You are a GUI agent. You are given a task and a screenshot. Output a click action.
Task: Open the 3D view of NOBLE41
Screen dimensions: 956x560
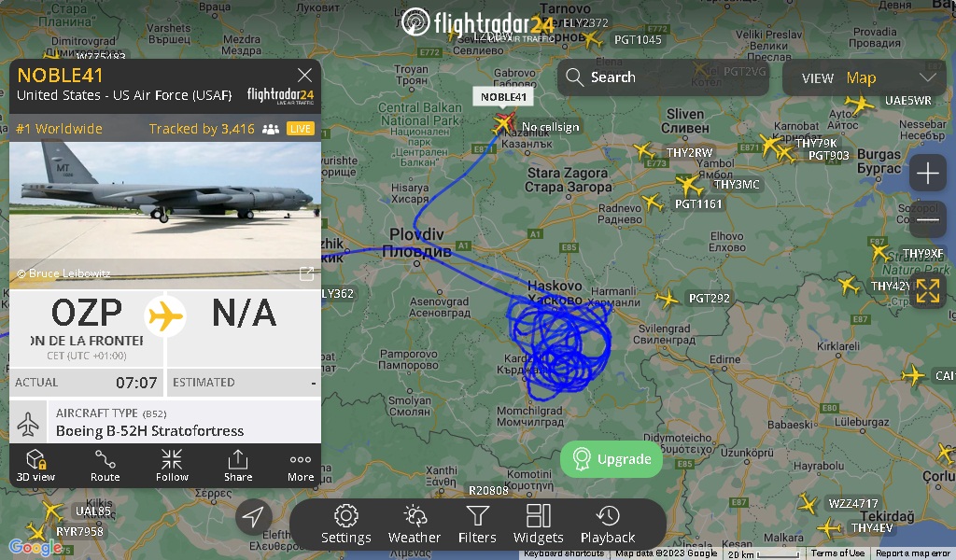tap(35, 466)
